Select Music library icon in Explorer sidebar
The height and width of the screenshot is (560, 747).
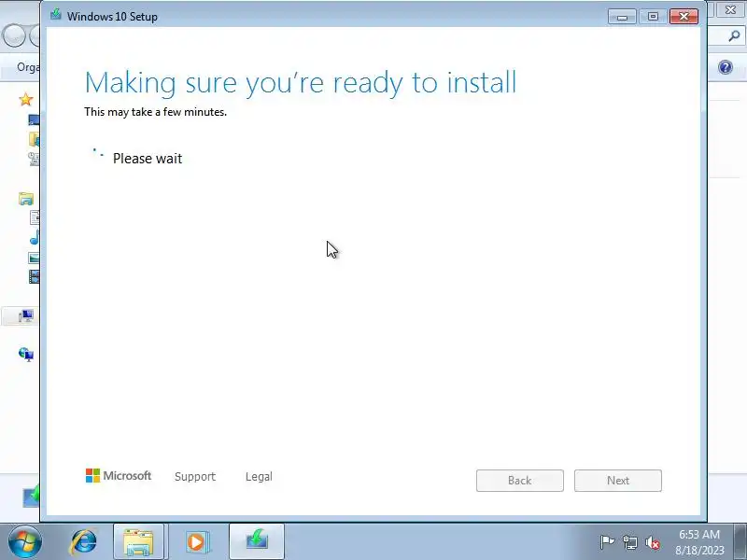tap(35, 237)
